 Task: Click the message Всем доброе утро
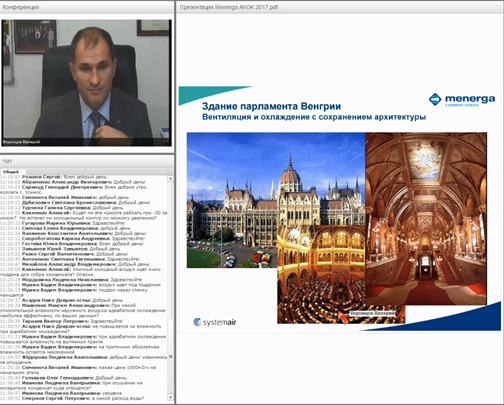(x=73, y=190)
